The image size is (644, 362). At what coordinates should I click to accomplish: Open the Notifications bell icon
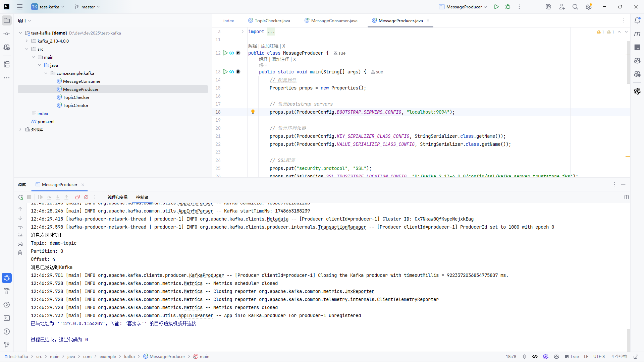(x=637, y=20)
